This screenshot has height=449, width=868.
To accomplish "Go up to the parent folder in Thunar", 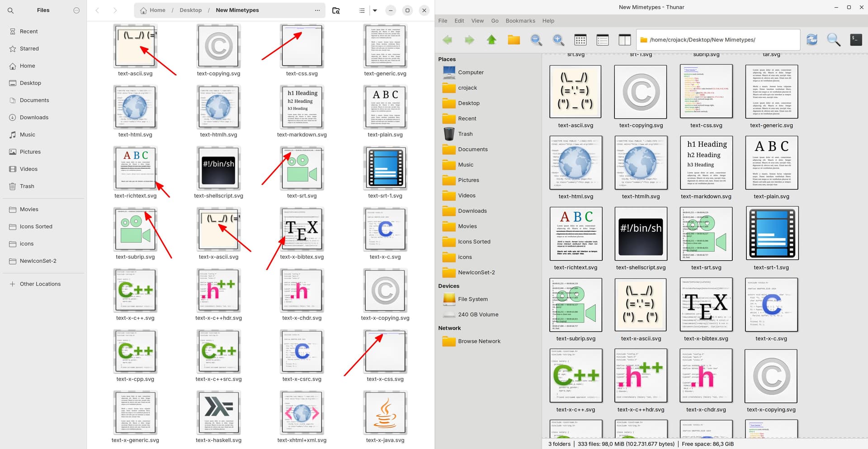I will tap(491, 40).
